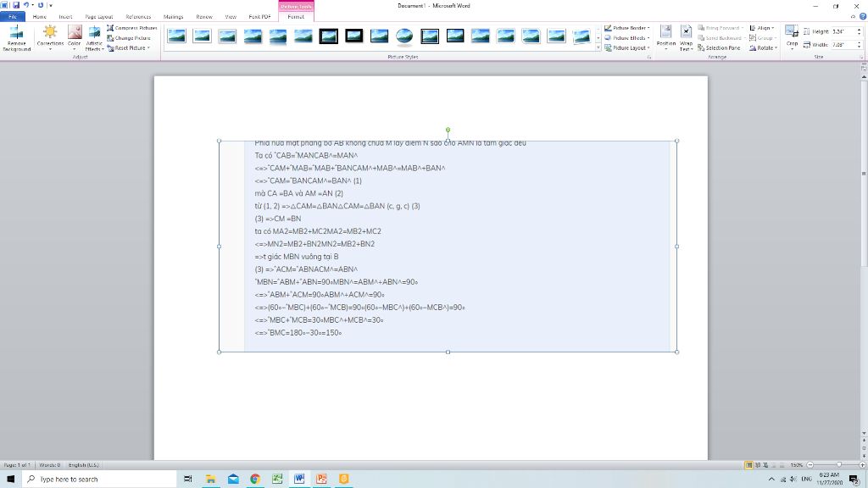Click the zoom in plus button
Screen dimensions: 868x488
[862, 465]
